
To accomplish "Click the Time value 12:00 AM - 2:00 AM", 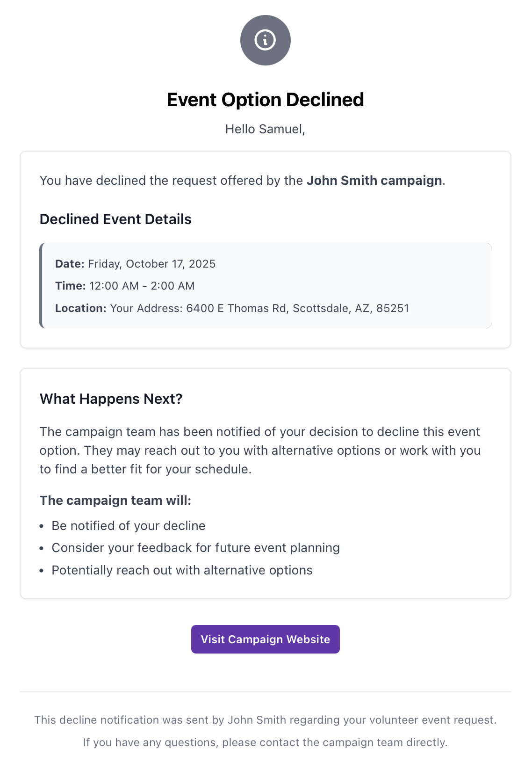I will coord(142,286).
